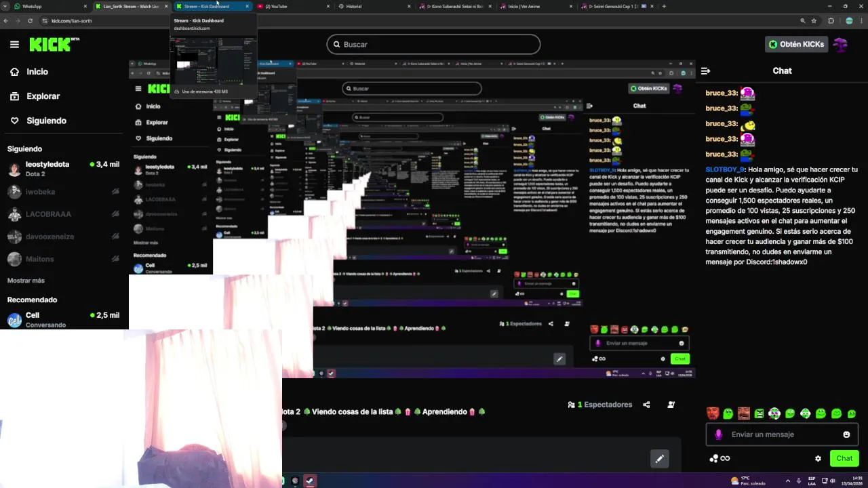The height and width of the screenshot is (488, 868).
Task: Open leostyledota channel in Siguiendo list
Action: click(x=62, y=169)
